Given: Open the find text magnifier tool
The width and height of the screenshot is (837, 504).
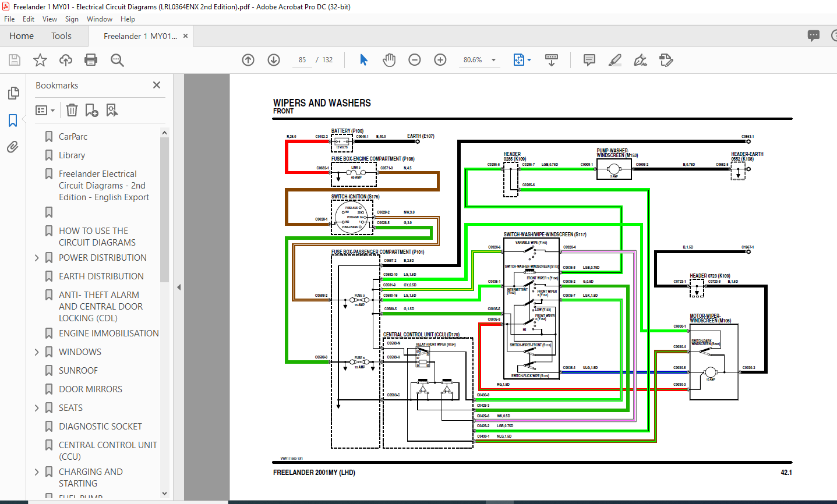Looking at the screenshot, I should (117, 60).
